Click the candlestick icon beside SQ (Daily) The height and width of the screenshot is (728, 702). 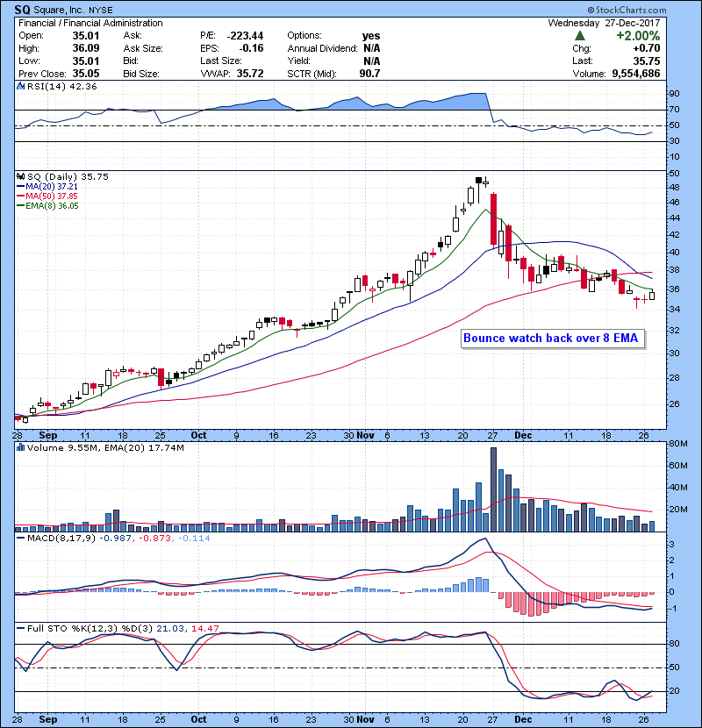20,176
